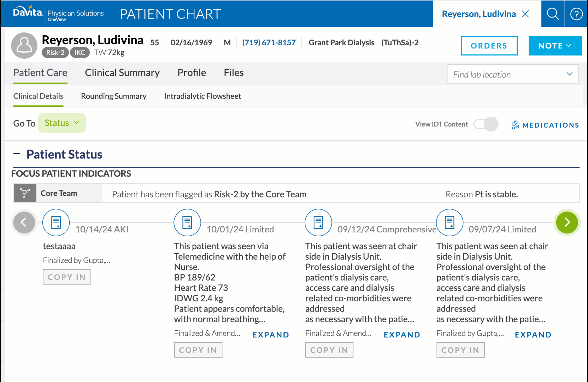Screen dimensions: 588x382
Task: Select the Rounding Summary subtab
Action: pos(113,96)
